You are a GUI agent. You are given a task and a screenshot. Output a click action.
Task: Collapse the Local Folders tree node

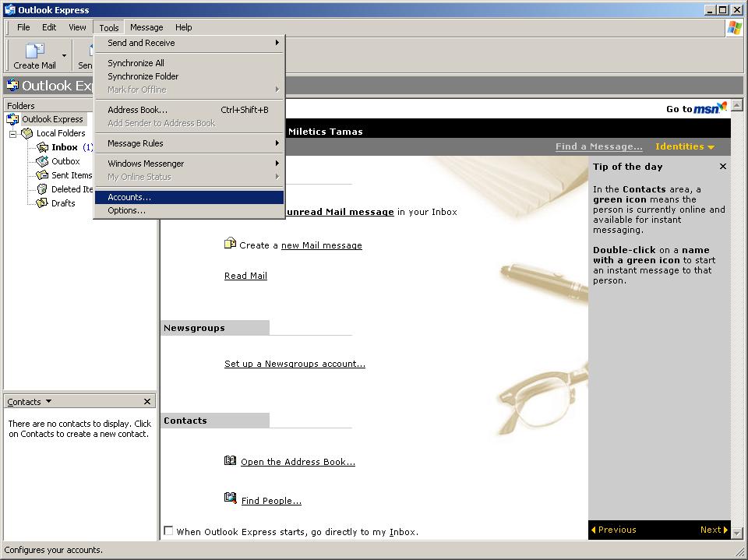[13, 134]
